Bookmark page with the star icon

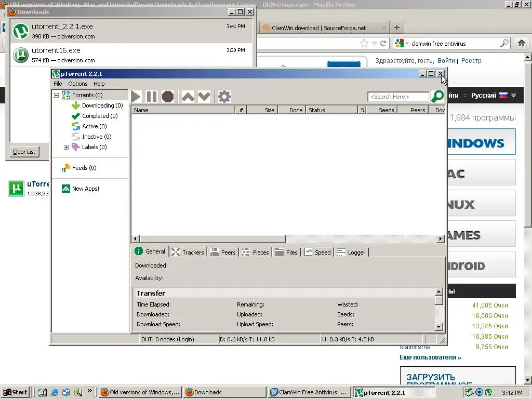click(364, 44)
